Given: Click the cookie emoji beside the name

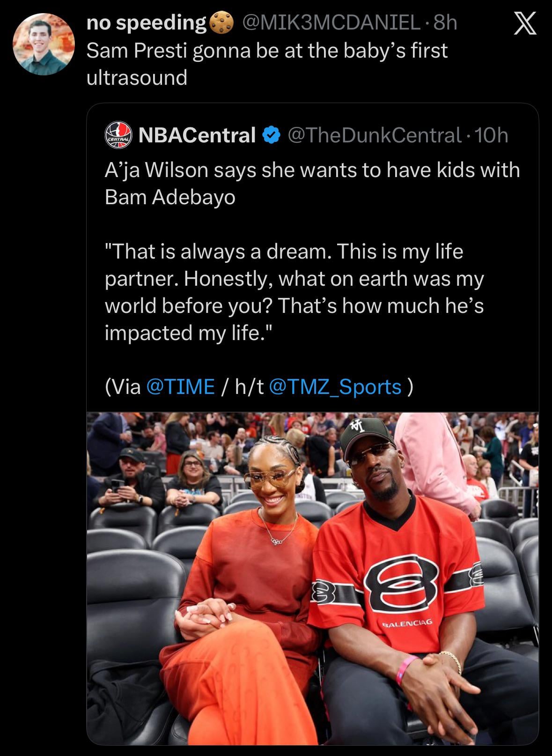Looking at the screenshot, I should (x=221, y=23).
